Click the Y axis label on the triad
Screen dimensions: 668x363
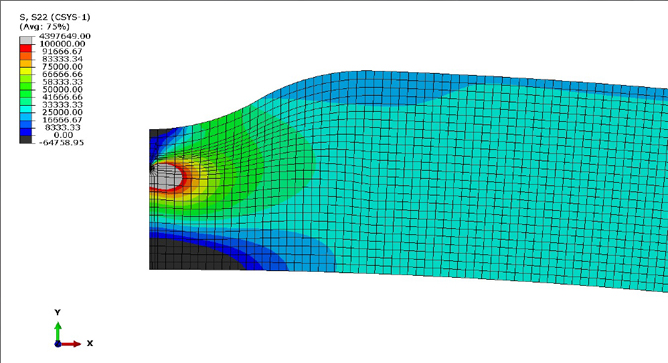click(58, 312)
